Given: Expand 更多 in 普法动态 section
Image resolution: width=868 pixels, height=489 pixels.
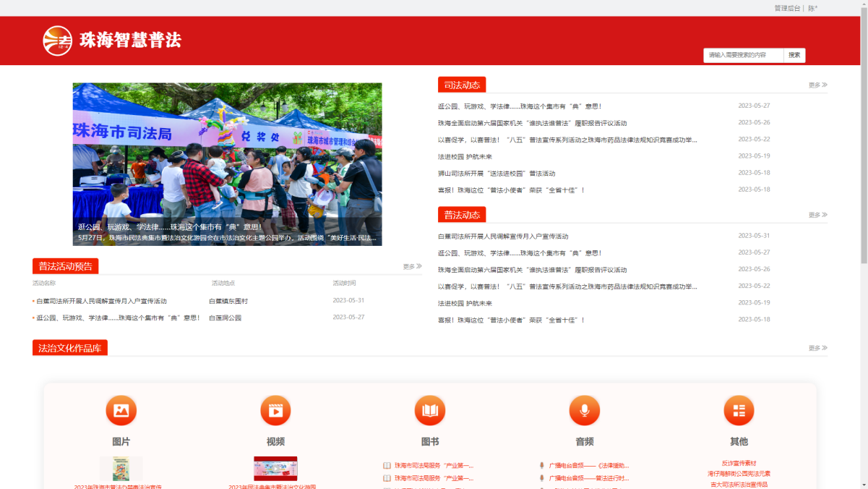Looking at the screenshot, I should (x=817, y=216).
